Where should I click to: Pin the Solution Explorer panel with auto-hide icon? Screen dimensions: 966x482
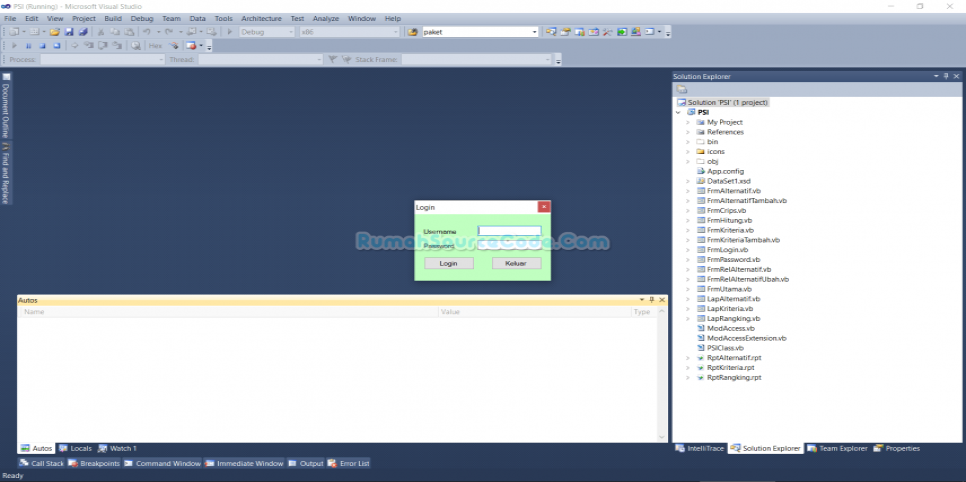click(945, 76)
